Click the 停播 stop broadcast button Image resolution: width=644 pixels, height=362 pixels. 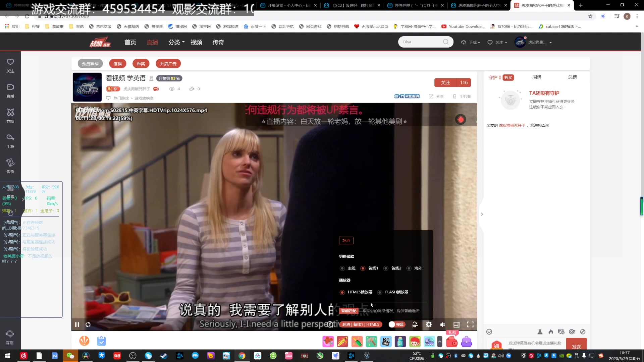[118, 64]
